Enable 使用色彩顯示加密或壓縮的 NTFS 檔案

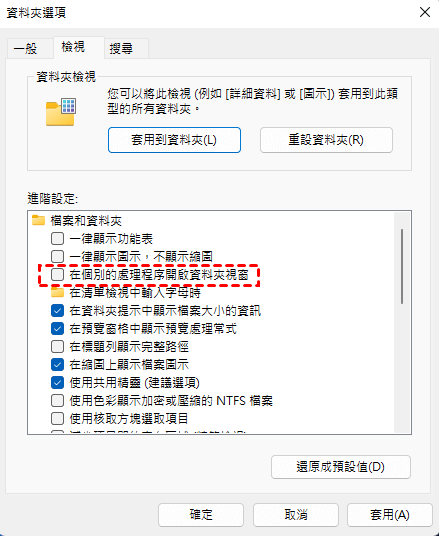tap(57, 400)
